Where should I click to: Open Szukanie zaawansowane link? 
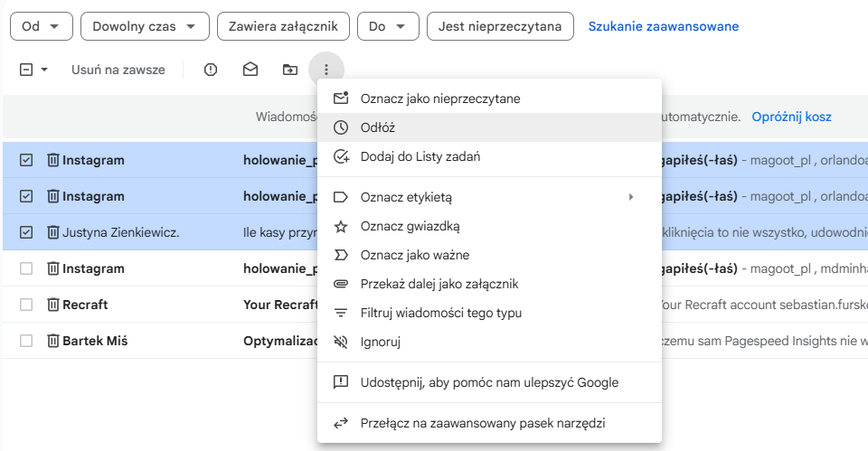(x=663, y=26)
